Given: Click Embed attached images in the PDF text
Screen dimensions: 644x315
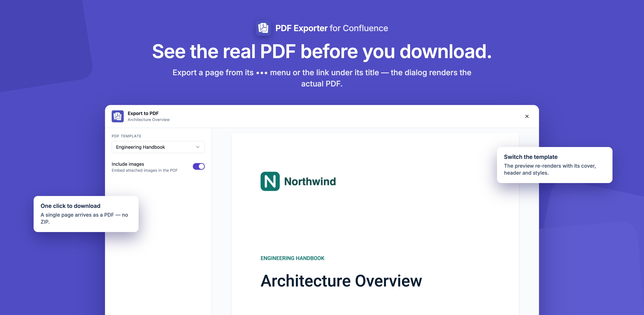Looking at the screenshot, I should pyautogui.click(x=145, y=170).
